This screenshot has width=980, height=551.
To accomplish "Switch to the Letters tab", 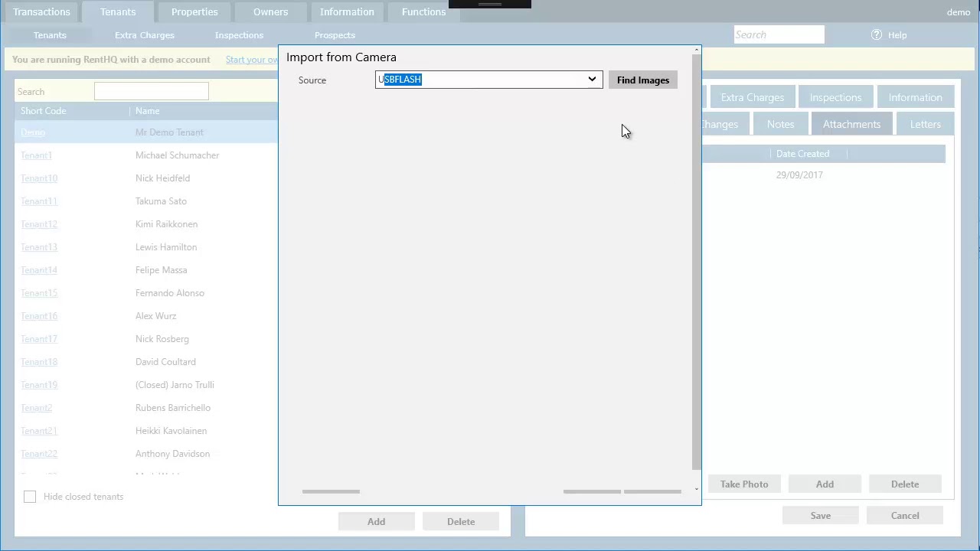I will 925,124.
